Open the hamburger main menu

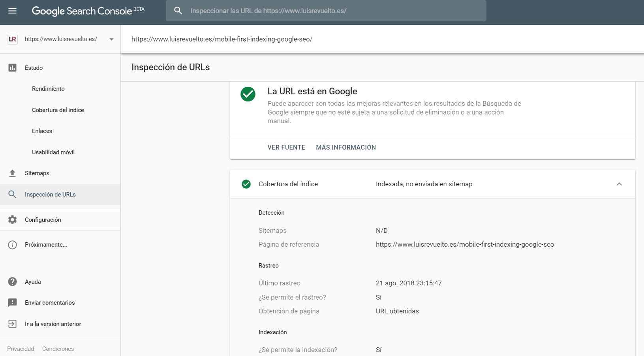pos(13,11)
